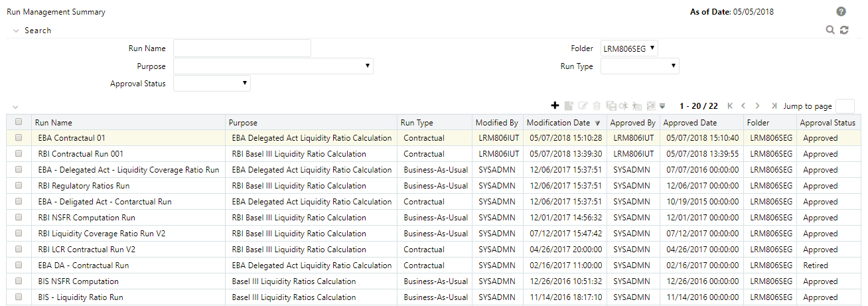
Task: Check the box for EBA Contractaul 01
Action: [x=19, y=138]
